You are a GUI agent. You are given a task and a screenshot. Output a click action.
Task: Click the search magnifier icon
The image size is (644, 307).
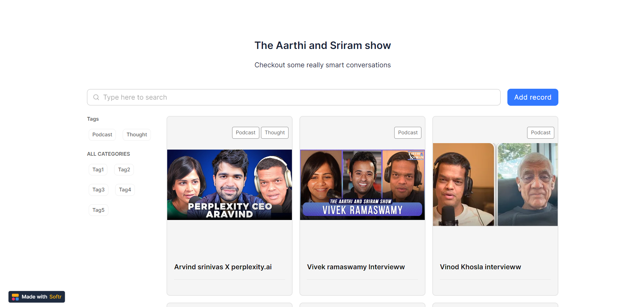point(96,97)
